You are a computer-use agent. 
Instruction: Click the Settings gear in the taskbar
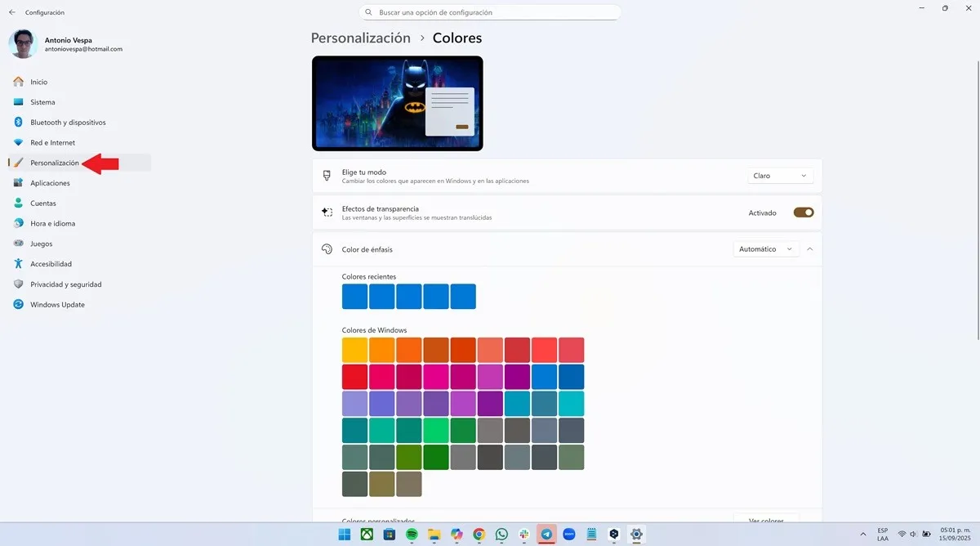coord(636,535)
